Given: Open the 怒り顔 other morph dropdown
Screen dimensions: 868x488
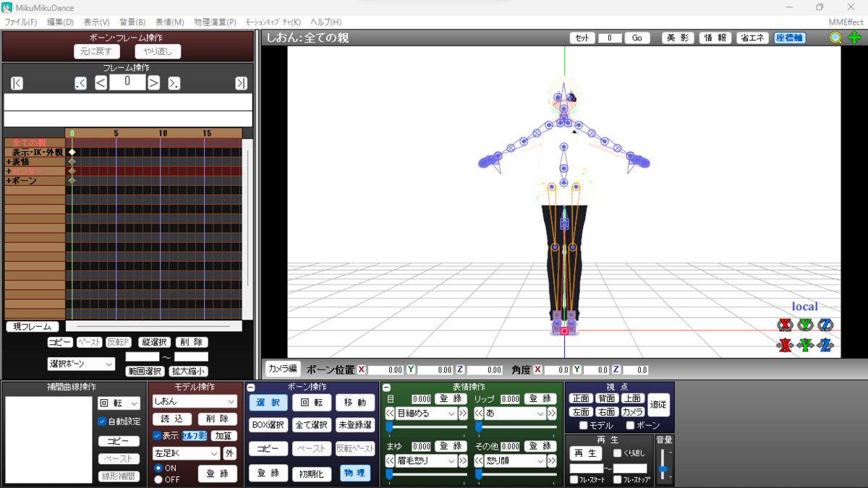Looking at the screenshot, I should (515, 461).
